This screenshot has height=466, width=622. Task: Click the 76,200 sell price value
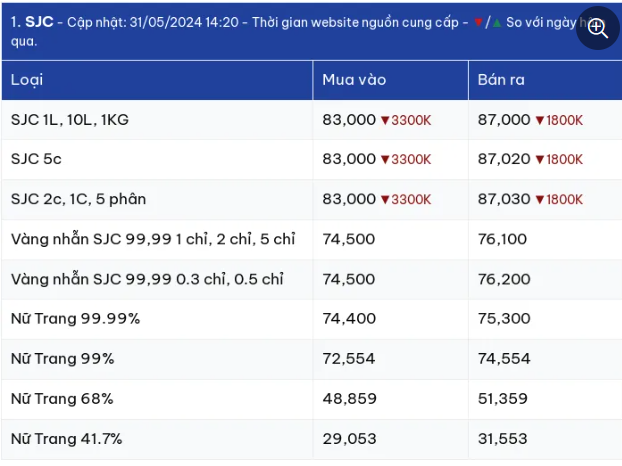click(504, 279)
